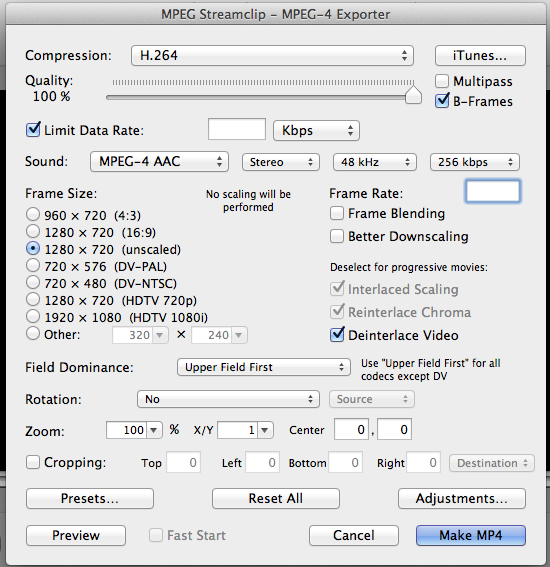Toggle the Interlaced Scaling checkbox
This screenshot has width=550, height=567.
pos(337,289)
